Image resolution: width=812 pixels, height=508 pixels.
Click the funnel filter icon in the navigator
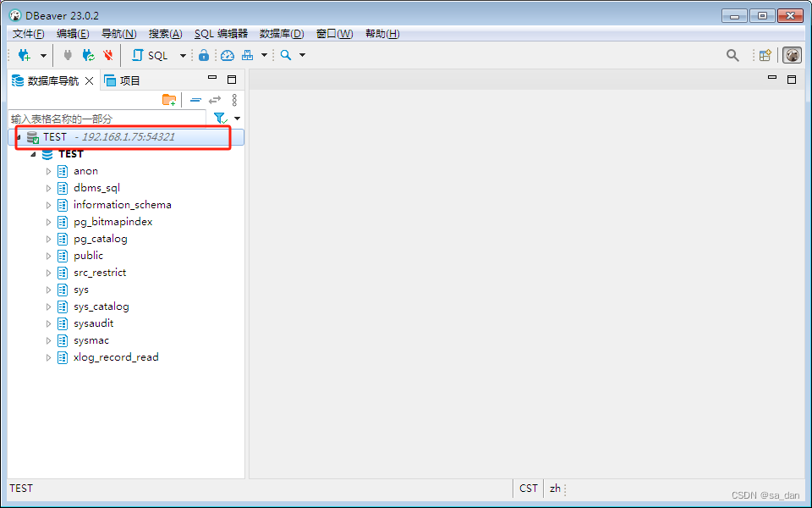point(221,119)
